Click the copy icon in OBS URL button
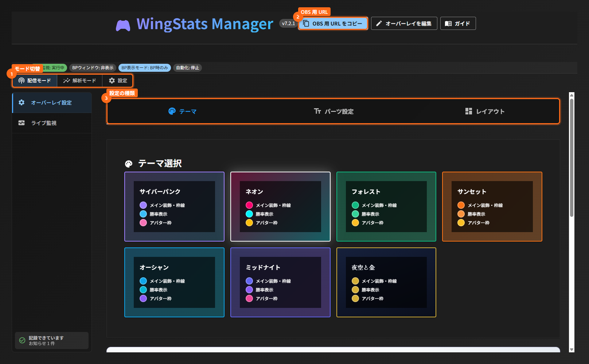589x364 pixels. 306,23
